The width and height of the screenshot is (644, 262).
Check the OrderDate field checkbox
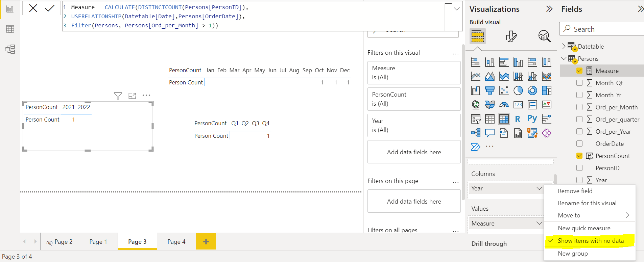tap(579, 143)
